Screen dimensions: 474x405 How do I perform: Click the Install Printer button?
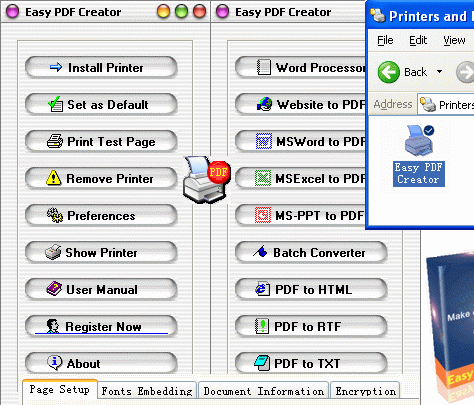pos(101,68)
